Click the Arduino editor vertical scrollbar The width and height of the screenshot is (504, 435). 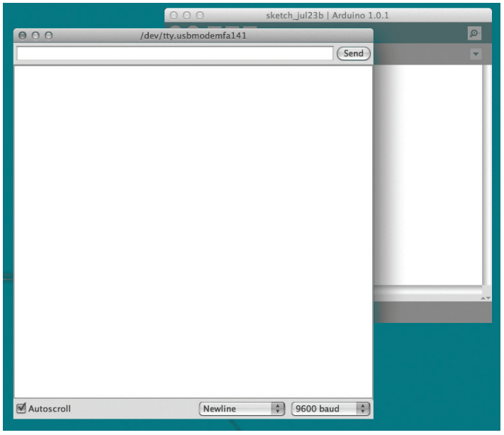point(487,175)
